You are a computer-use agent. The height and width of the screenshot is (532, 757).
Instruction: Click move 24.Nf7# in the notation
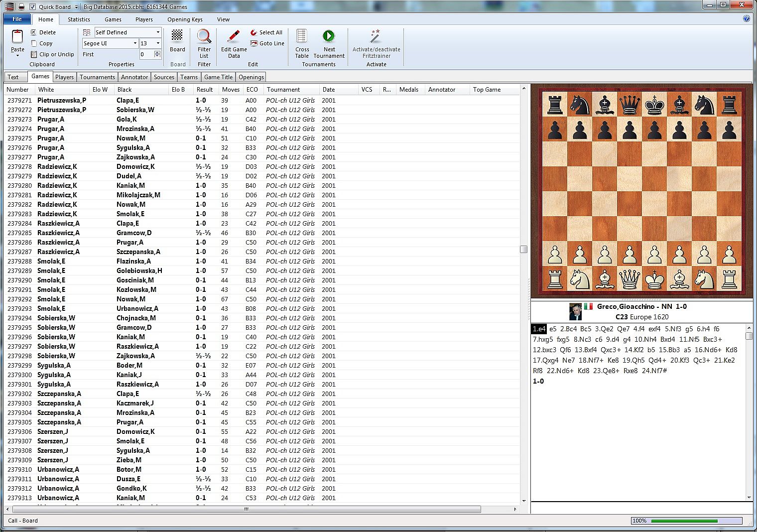(654, 371)
